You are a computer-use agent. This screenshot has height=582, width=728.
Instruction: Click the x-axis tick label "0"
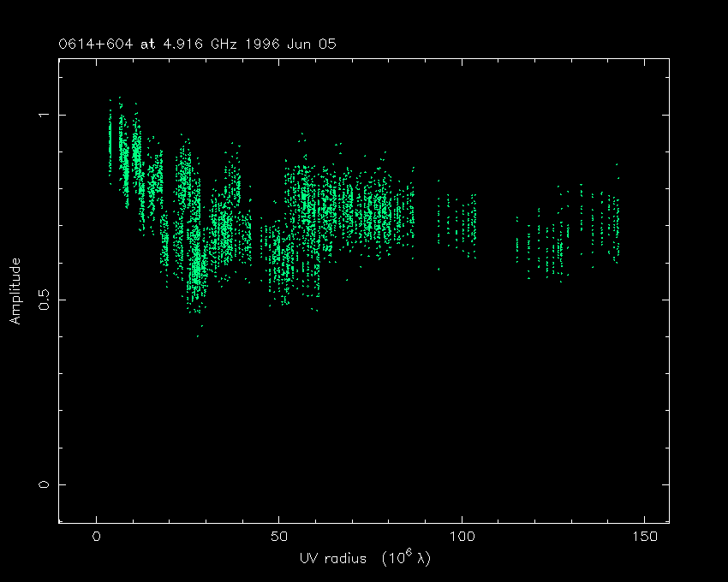click(x=96, y=537)
